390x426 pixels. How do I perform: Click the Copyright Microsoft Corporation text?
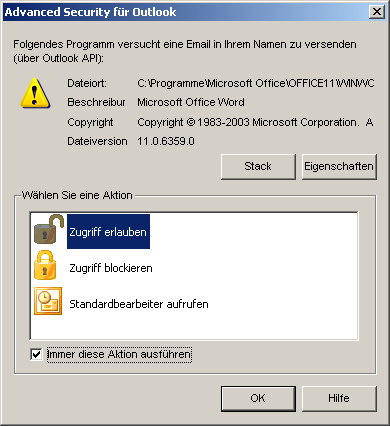pyautogui.click(x=255, y=122)
